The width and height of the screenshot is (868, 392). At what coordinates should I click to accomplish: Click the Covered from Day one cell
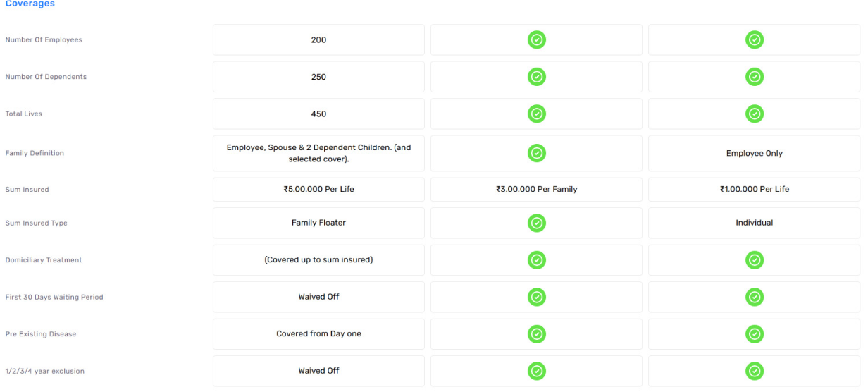(318, 334)
